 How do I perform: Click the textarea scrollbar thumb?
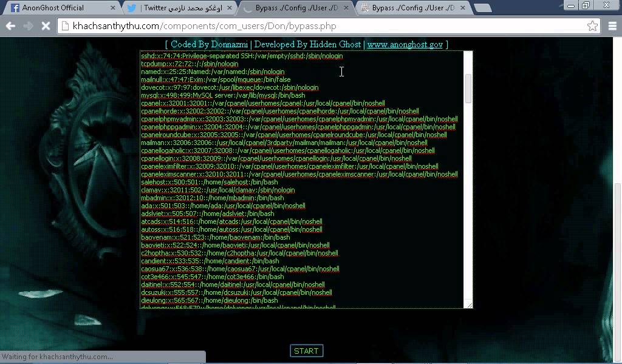(468, 89)
